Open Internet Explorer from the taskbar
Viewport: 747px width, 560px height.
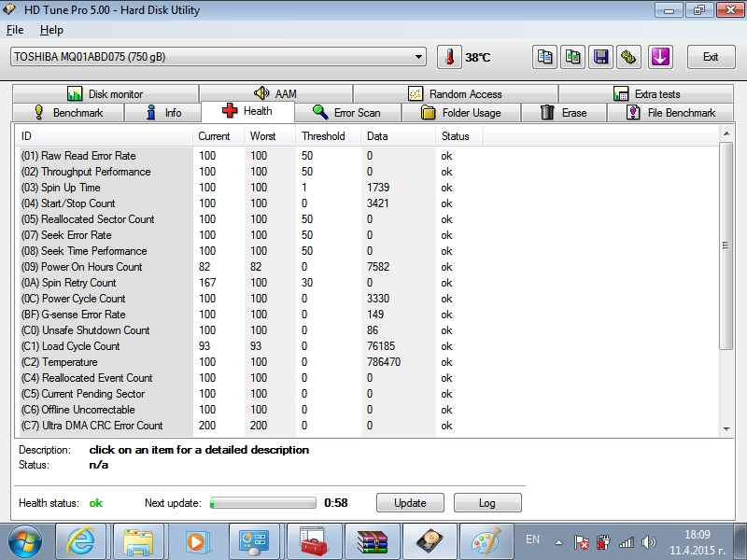point(81,540)
